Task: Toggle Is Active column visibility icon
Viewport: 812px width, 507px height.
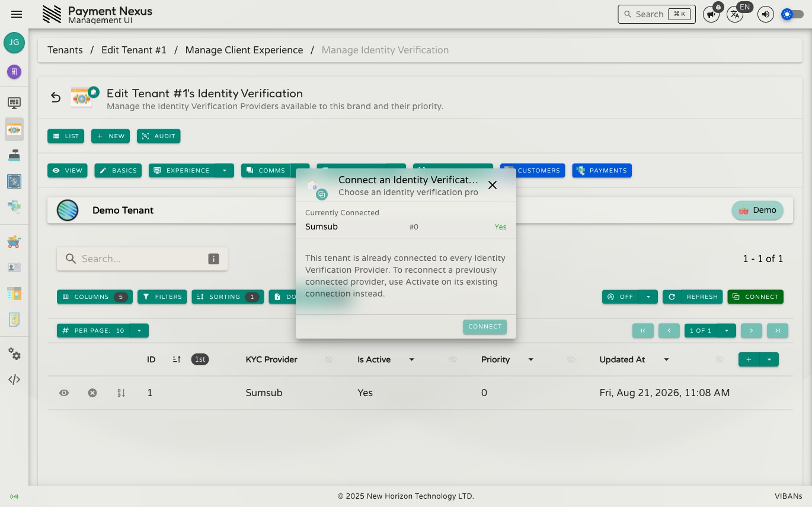Action: click(x=453, y=359)
